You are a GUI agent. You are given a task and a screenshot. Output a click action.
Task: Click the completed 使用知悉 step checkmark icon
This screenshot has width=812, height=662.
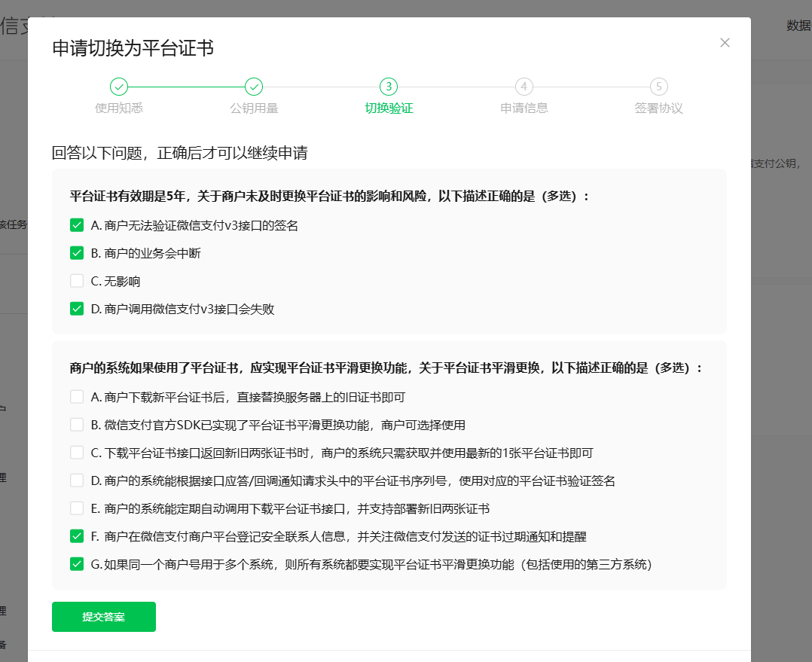[x=118, y=87]
